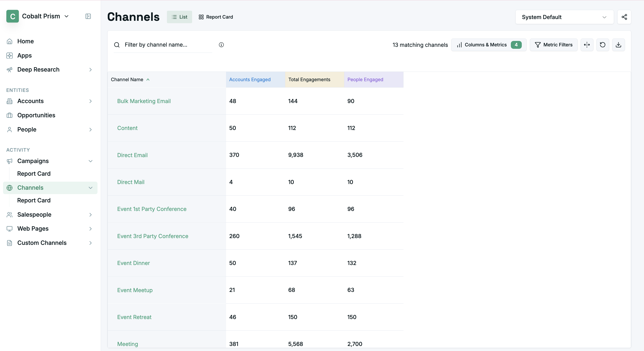This screenshot has height=351, width=644.
Task: Switch to List view
Action: (x=179, y=17)
